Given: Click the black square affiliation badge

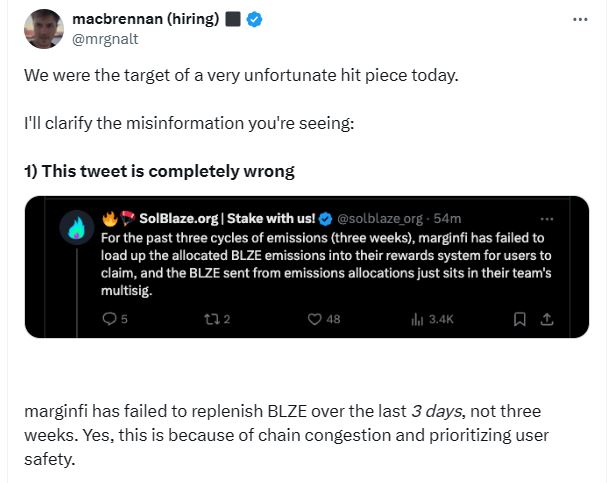Looking at the screenshot, I should (x=233, y=19).
